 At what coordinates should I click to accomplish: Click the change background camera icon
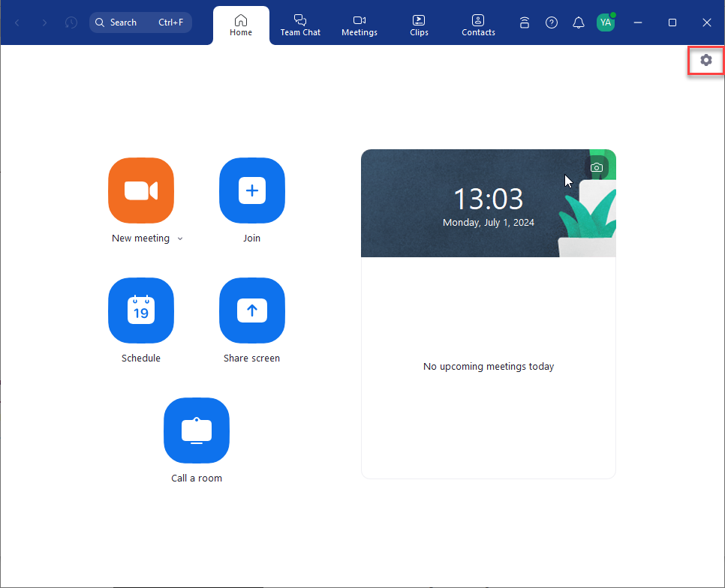597,167
